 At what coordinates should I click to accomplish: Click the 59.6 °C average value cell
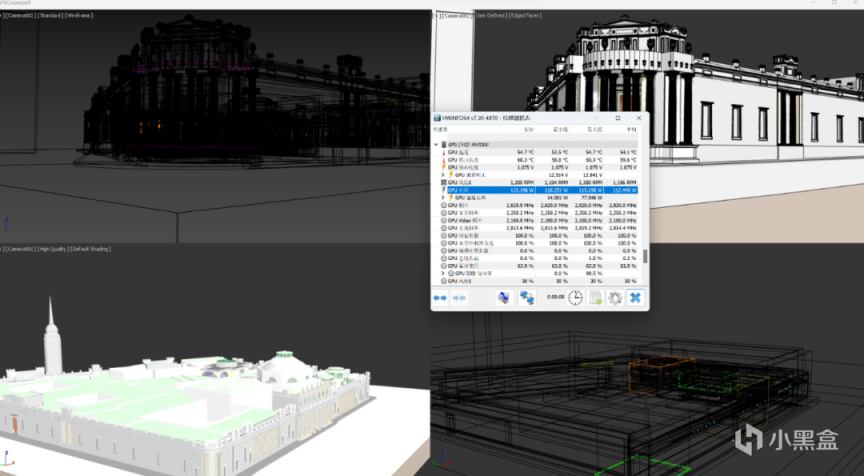coord(628,159)
